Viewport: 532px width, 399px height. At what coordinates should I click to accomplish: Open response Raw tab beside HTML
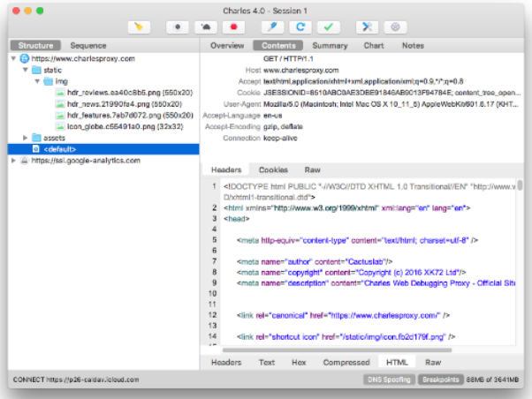pyautogui.click(x=433, y=363)
